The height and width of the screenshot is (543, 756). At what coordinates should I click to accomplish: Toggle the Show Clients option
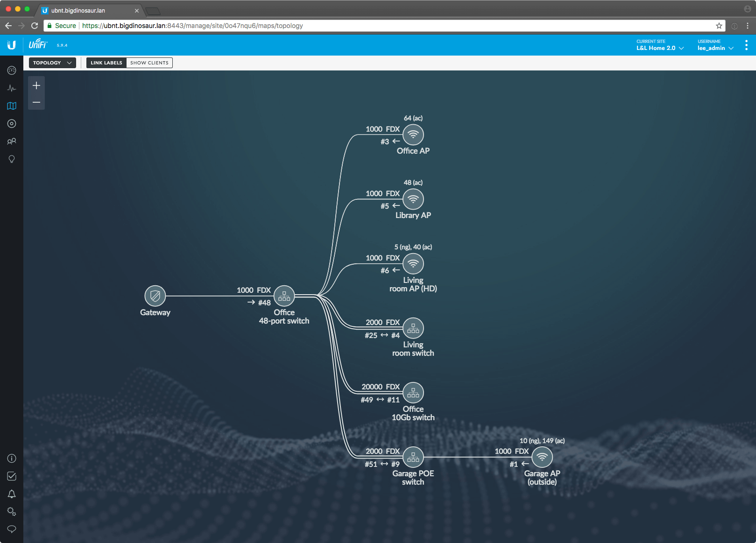tap(149, 63)
